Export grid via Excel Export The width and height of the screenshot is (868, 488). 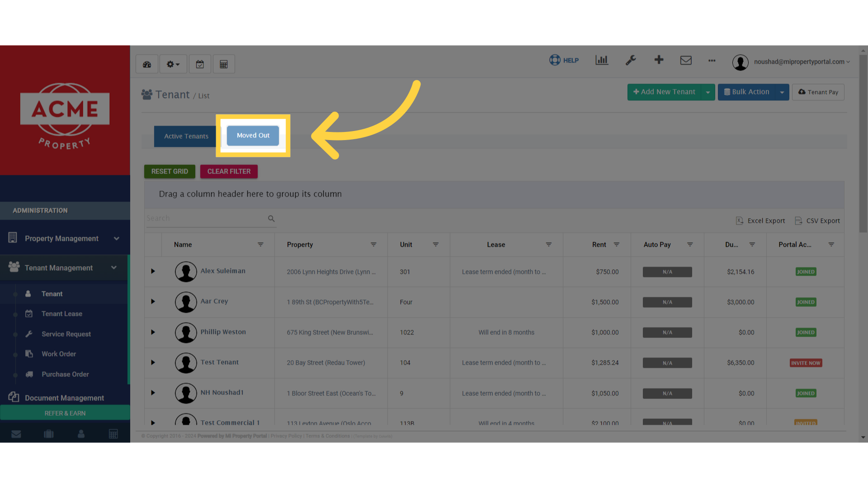coord(760,221)
